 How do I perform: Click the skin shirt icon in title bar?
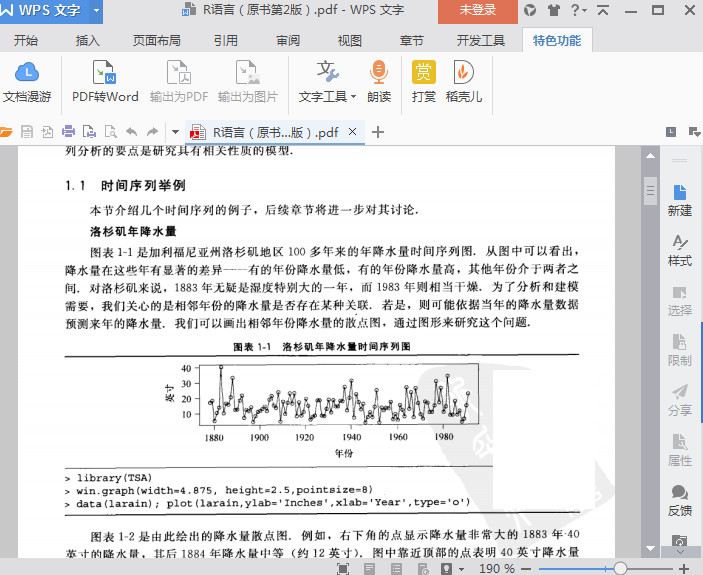[x=554, y=10]
